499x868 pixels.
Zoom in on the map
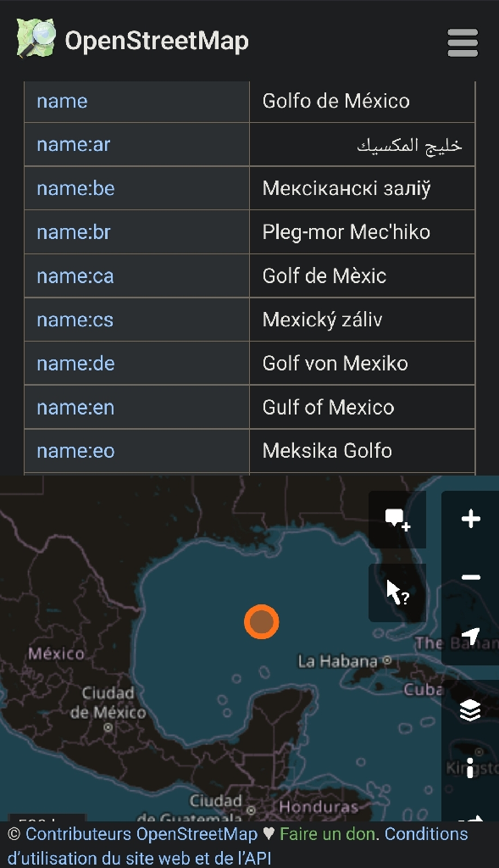tap(471, 520)
